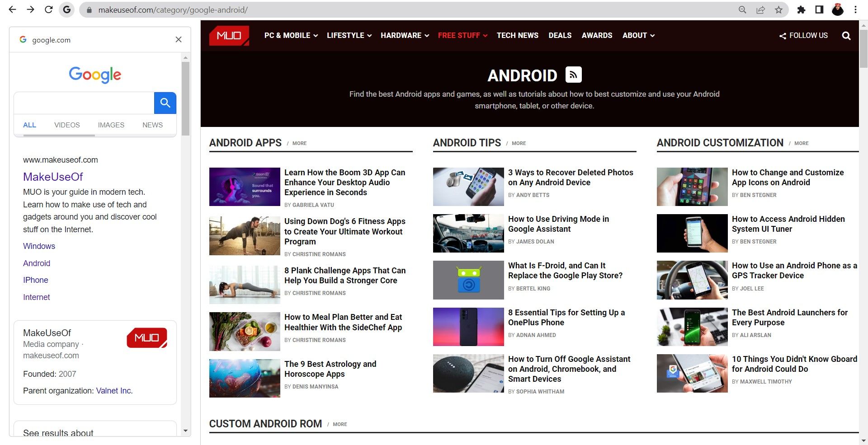Screen dimensions: 868x445
Task: Select the ALL search tab
Action: (29, 125)
